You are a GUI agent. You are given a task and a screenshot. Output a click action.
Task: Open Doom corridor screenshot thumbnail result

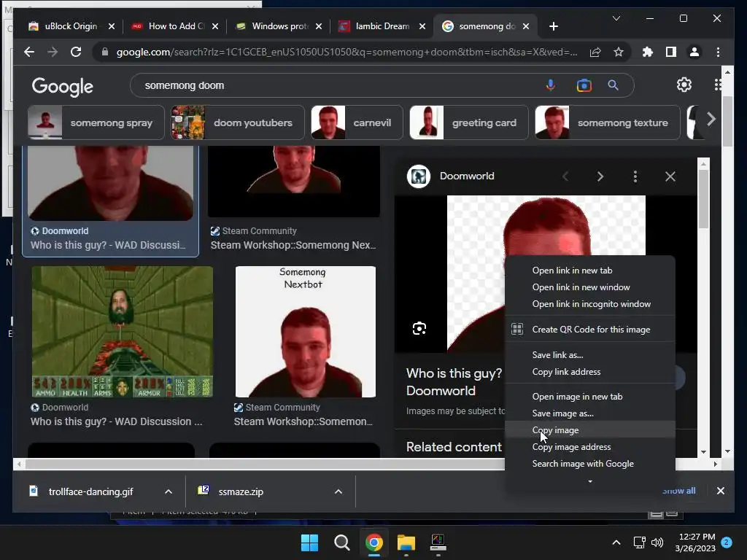[x=123, y=332]
